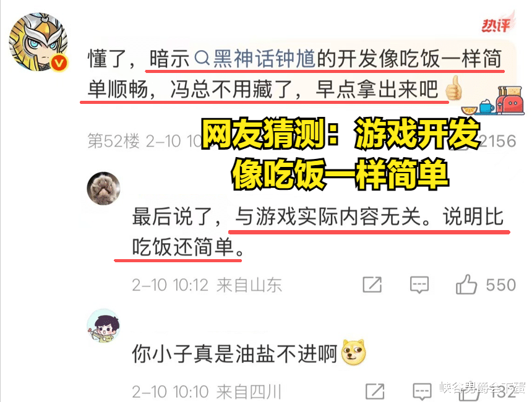532x402 pixels.
Task: Click the reply text 你小子真是油盐不进啊
Action: click(234, 354)
